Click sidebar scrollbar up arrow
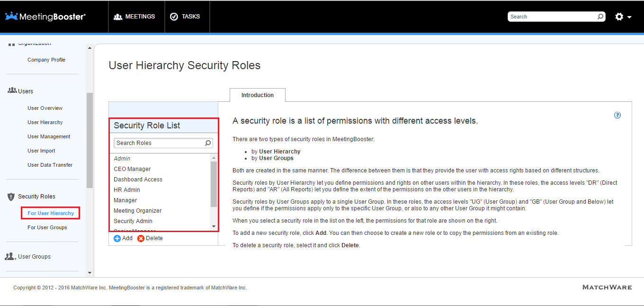Image resolution: width=644 pixels, height=306 pixels. point(89,48)
